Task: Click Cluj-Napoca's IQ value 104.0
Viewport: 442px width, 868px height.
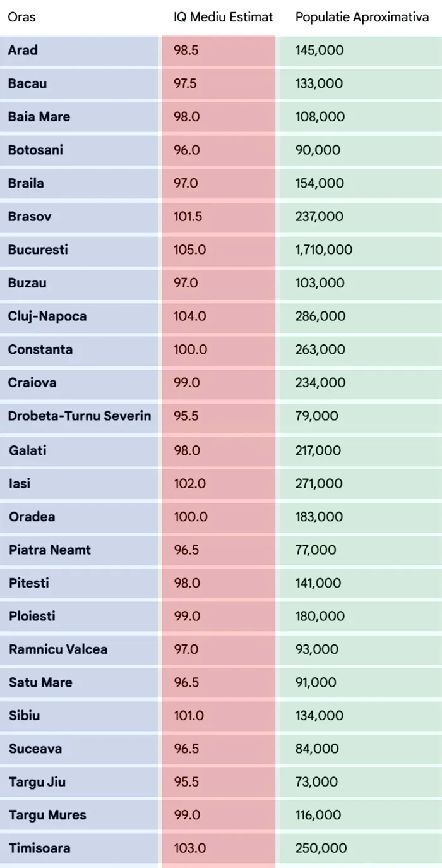Action: tap(190, 316)
